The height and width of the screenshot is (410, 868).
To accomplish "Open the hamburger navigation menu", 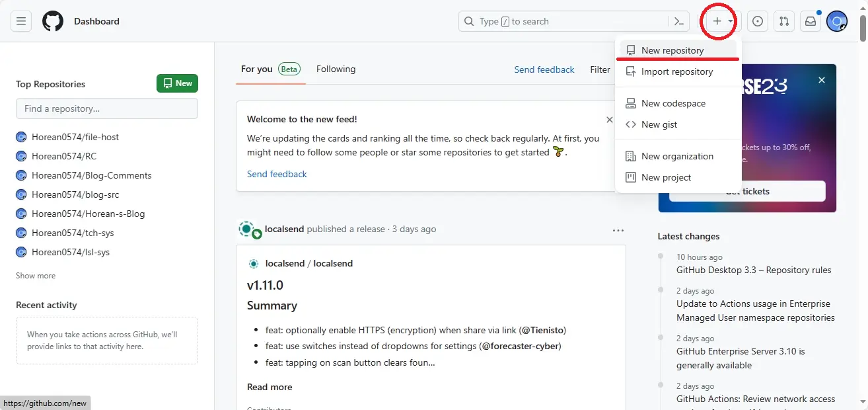I will [21, 21].
